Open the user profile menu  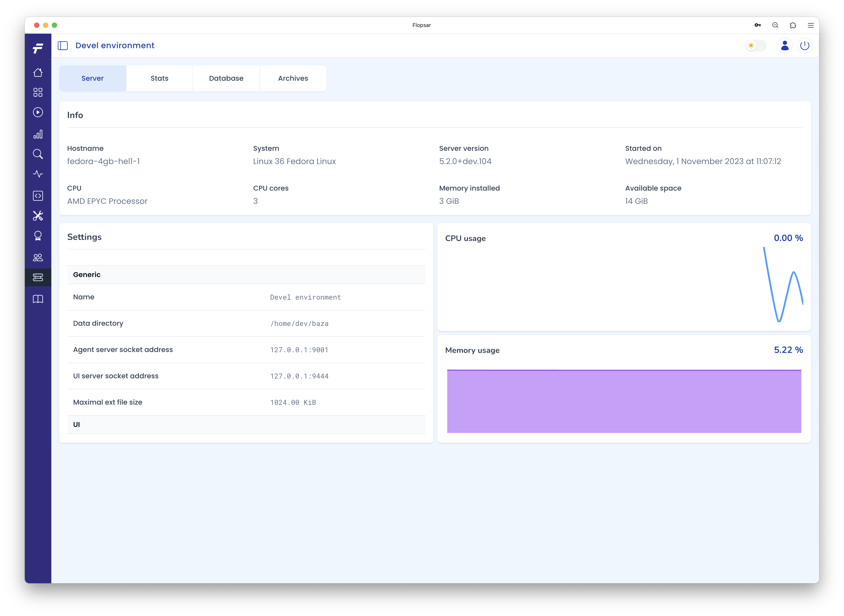pyautogui.click(x=785, y=46)
